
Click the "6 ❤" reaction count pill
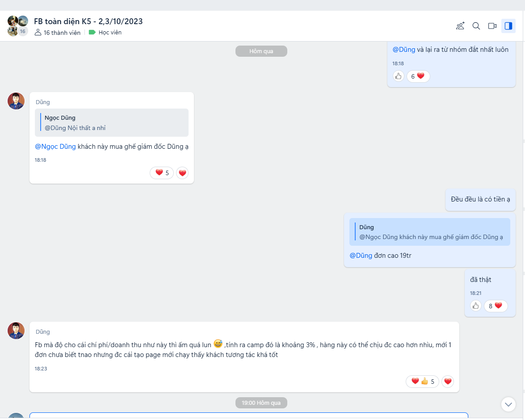coord(418,76)
